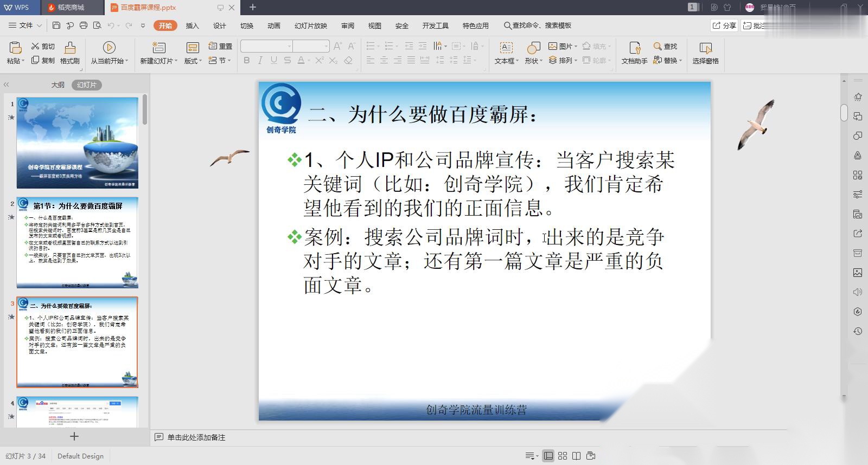Toggle Superscript formatting

[320, 60]
